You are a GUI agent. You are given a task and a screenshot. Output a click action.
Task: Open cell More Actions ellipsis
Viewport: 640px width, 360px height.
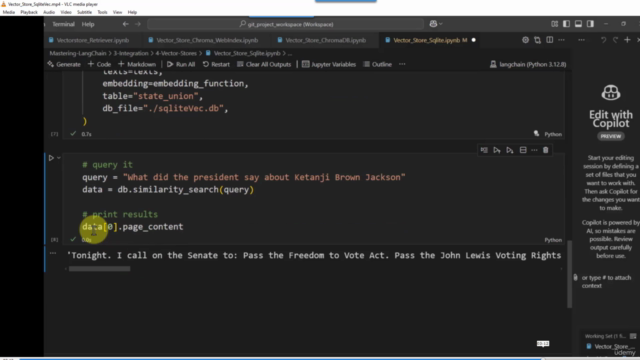coord(534,150)
